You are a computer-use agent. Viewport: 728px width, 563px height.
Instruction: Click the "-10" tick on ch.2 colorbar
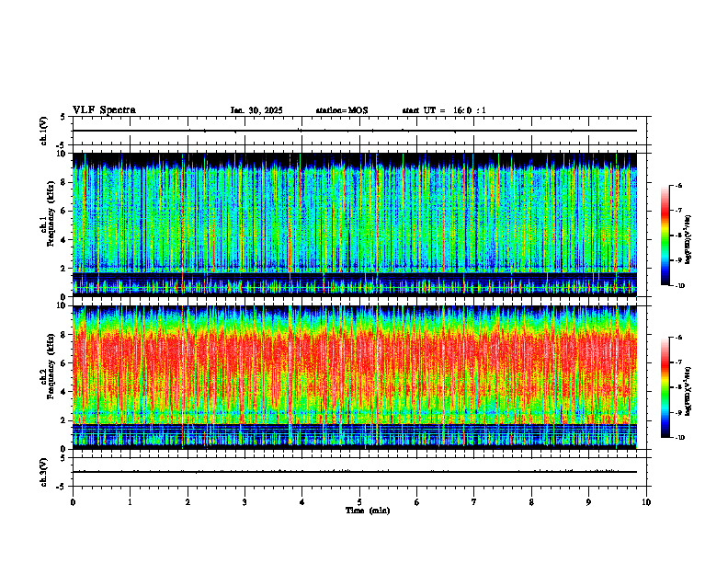pyautogui.click(x=679, y=438)
